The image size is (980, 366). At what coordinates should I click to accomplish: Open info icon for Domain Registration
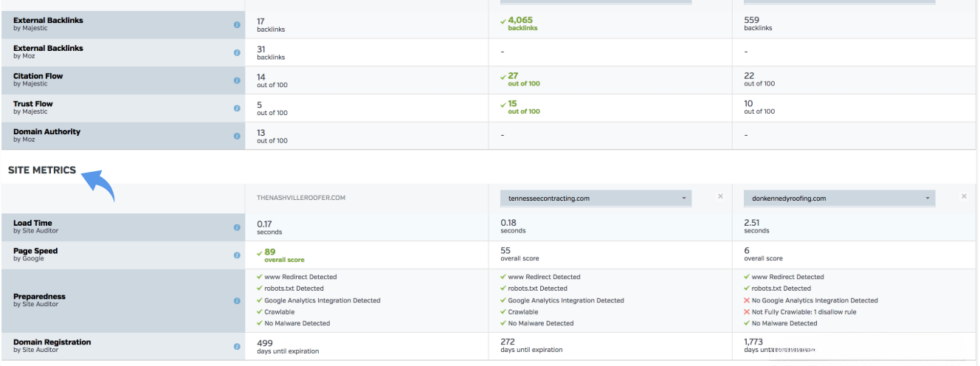tap(237, 346)
